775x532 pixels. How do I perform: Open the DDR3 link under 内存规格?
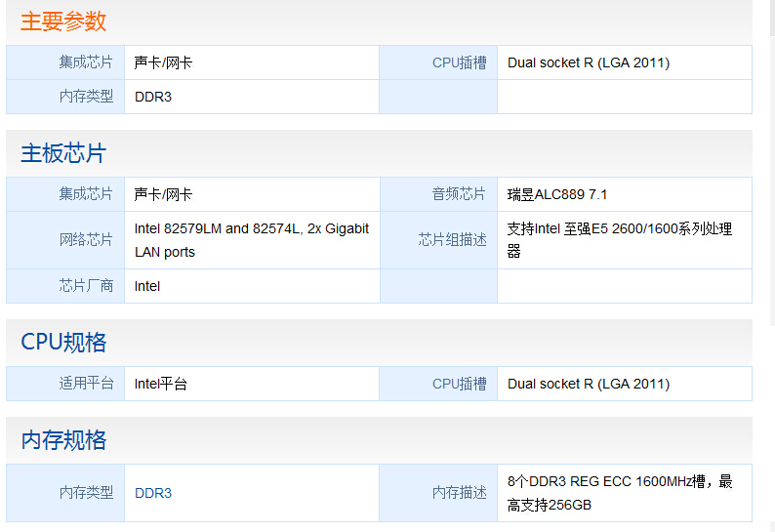tap(153, 493)
